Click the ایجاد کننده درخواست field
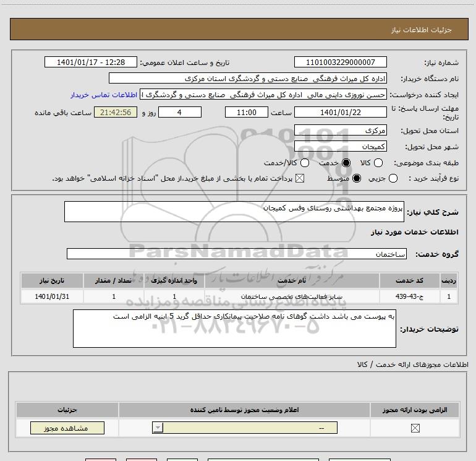This screenshot has height=461, width=476. [x=263, y=95]
